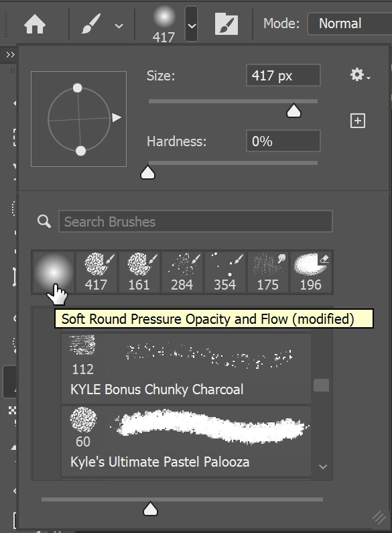Image resolution: width=392 pixels, height=533 pixels.
Task: Collapse the brush preset picker dropdown arrow
Action: pyautogui.click(x=191, y=25)
